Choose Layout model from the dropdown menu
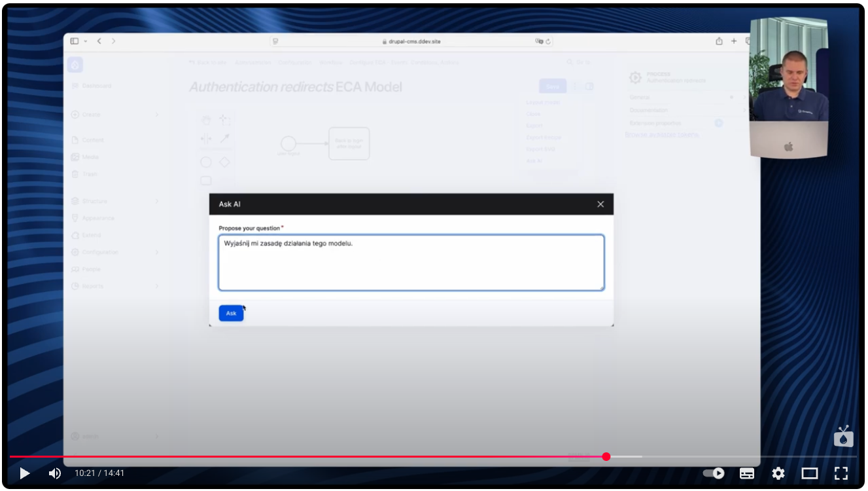 tap(543, 103)
